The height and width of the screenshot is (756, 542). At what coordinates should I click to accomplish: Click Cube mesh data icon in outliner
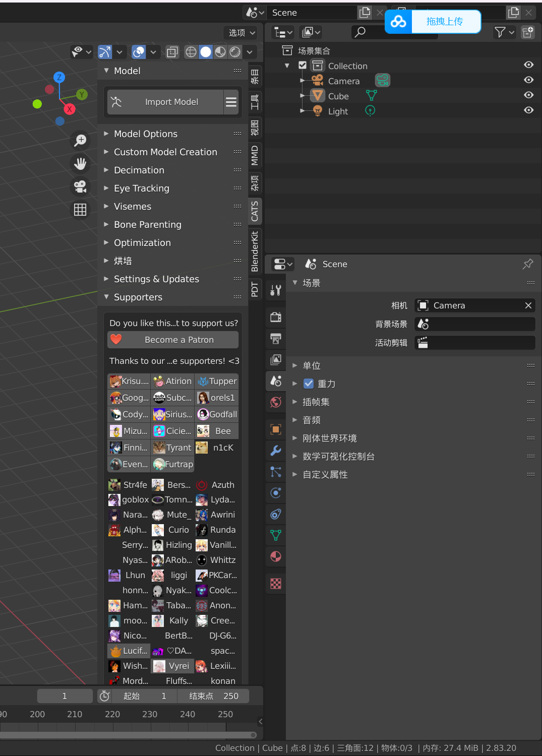coord(372,96)
